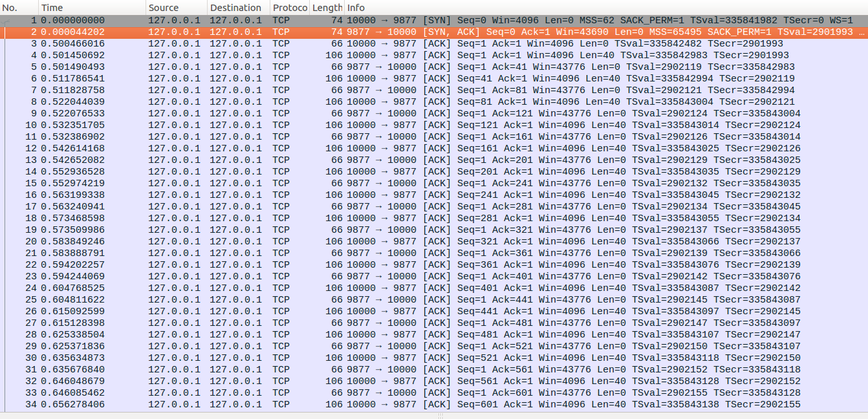
Task: Select the row with Ack=41 Win=43776
Action: [434, 67]
